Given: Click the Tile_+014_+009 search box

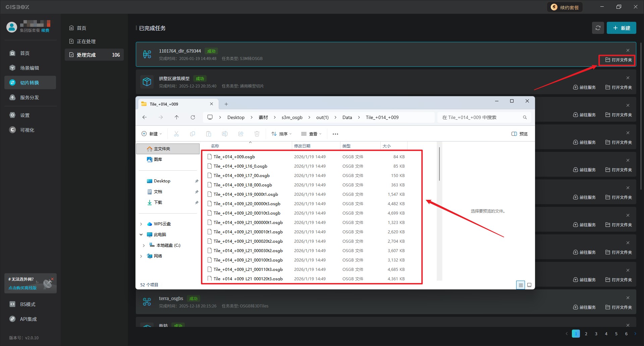Looking at the screenshot, I should click(481, 117).
